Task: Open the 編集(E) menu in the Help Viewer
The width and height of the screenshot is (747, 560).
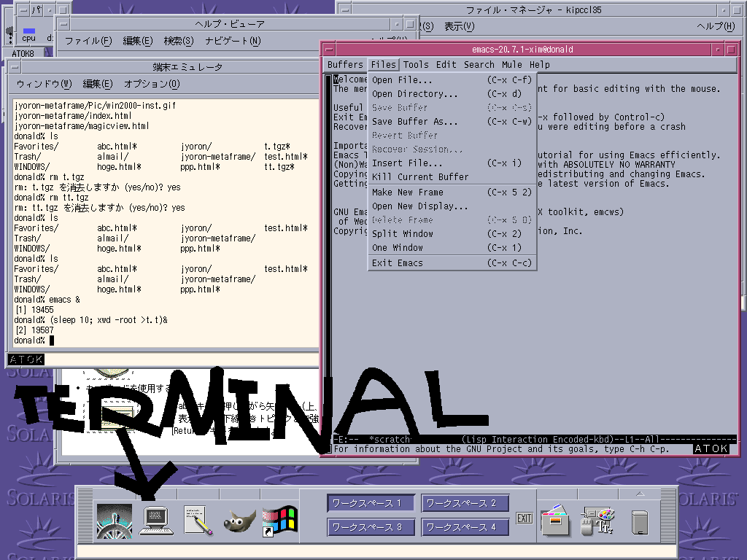Action: 138,41
